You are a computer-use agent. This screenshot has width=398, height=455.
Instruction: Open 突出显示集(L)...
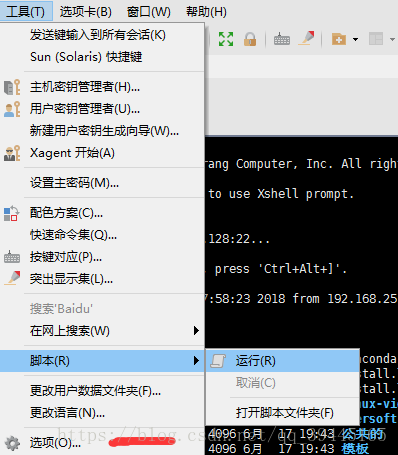(102, 279)
